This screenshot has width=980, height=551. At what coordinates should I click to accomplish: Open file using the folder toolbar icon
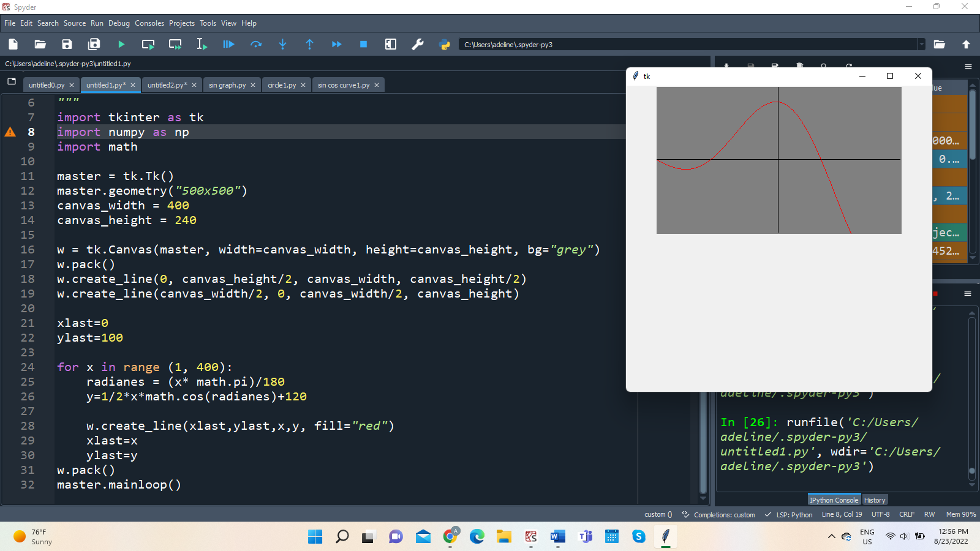tap(40, 44)
